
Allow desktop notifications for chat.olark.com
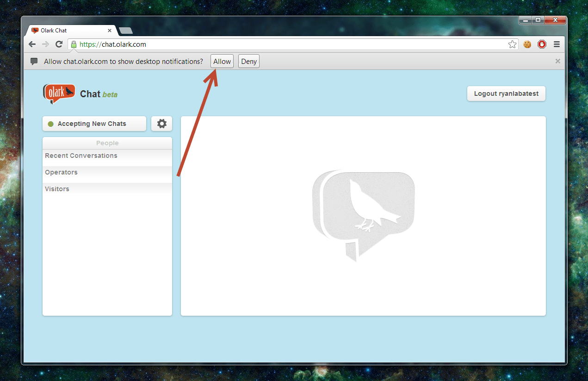(x=222, y=62)
